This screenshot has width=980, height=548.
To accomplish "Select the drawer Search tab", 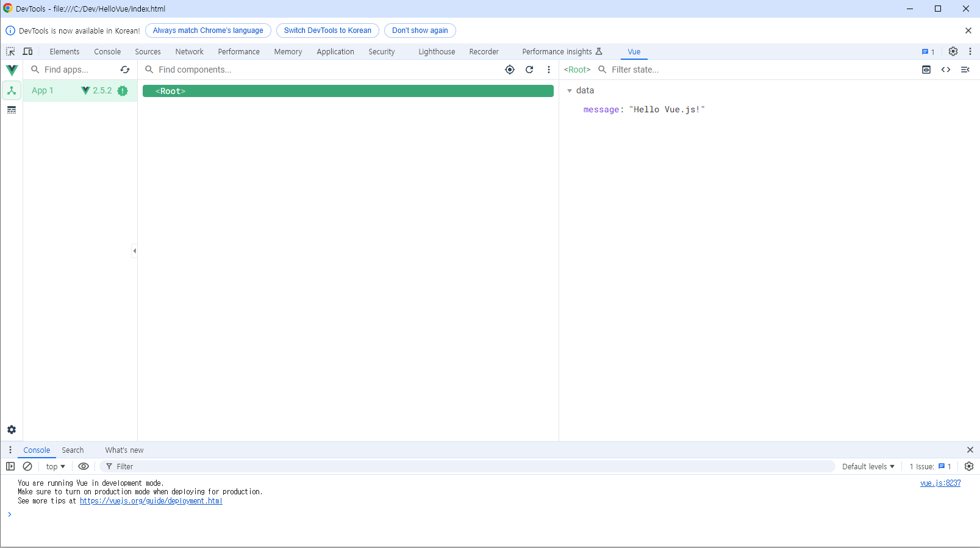I will (x=73, y=450).
